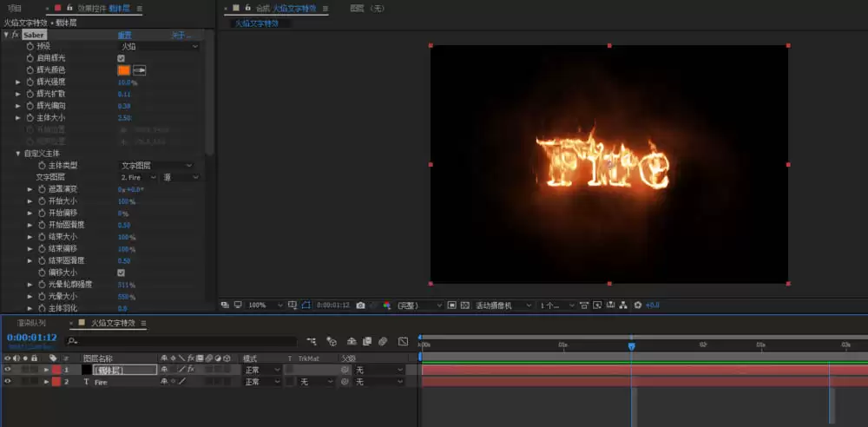The height and width of the screenshot is (427, 868).
Task: Uncheck the 启用辉光 checkbox
Action: 122,58
